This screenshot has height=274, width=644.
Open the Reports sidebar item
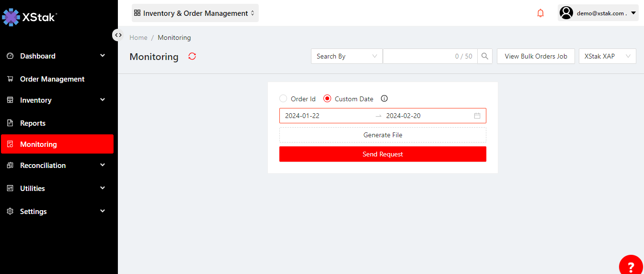[33, 123]
